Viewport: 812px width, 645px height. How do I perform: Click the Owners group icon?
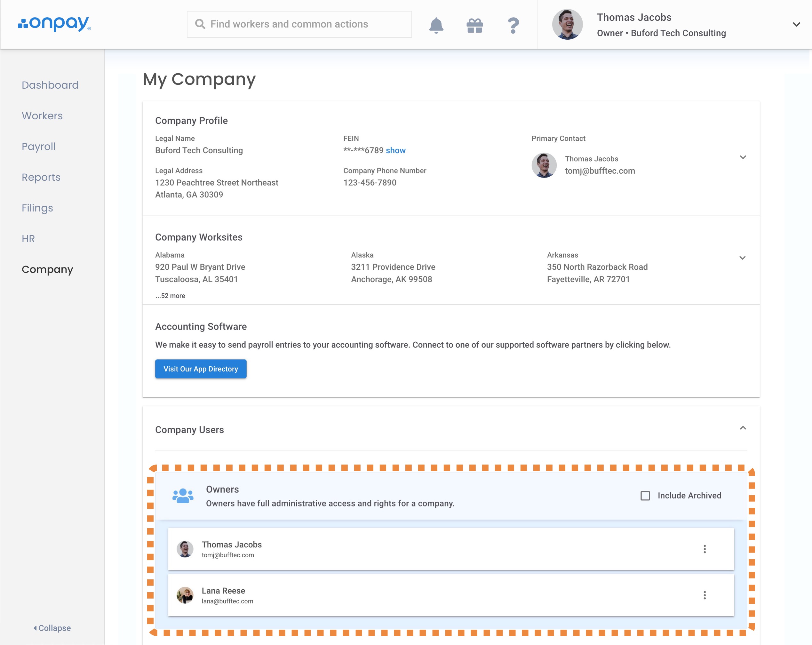(183, 496)
